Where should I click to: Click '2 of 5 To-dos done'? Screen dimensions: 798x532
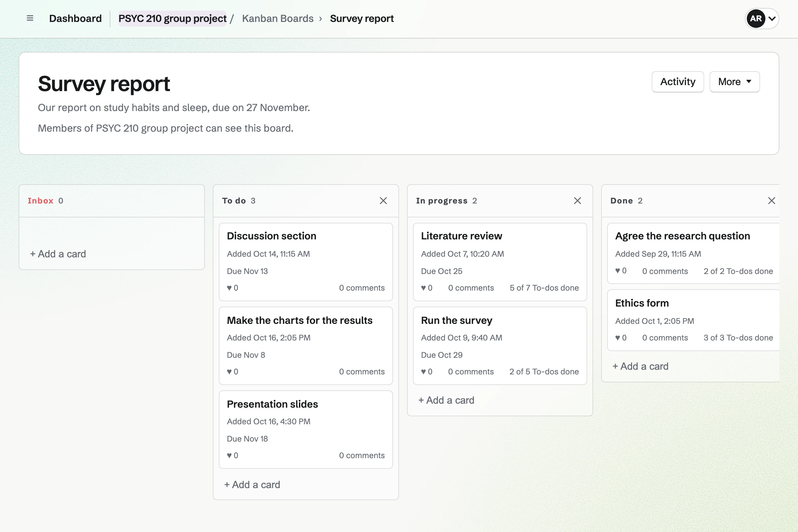point(544,371)
